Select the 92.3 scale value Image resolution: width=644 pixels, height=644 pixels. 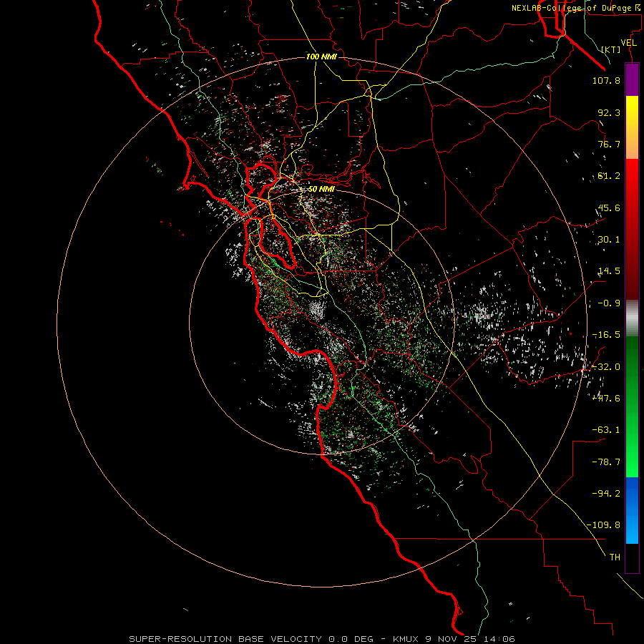(x=609, y=112)
